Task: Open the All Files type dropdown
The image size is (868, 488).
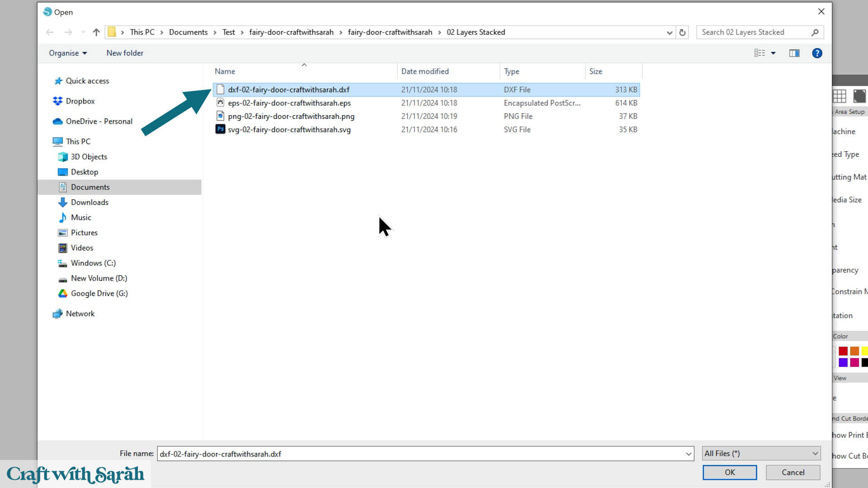Action: pyautogui.click(x=761, y=453)
